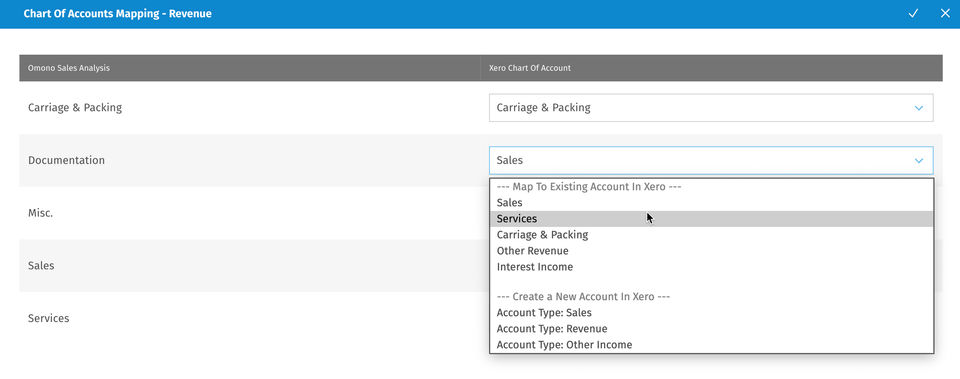Select Sales from existing Xero accounts

(x=711, y=203)
